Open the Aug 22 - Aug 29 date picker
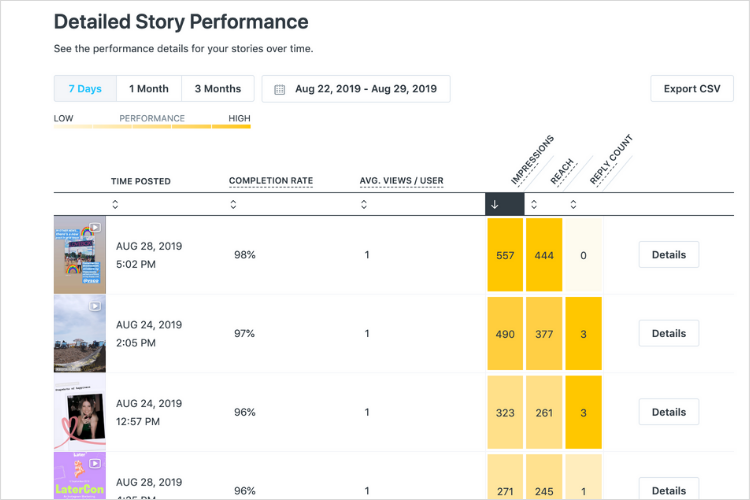The width and height of the screenshot is (750, 500). click(356, 89)
